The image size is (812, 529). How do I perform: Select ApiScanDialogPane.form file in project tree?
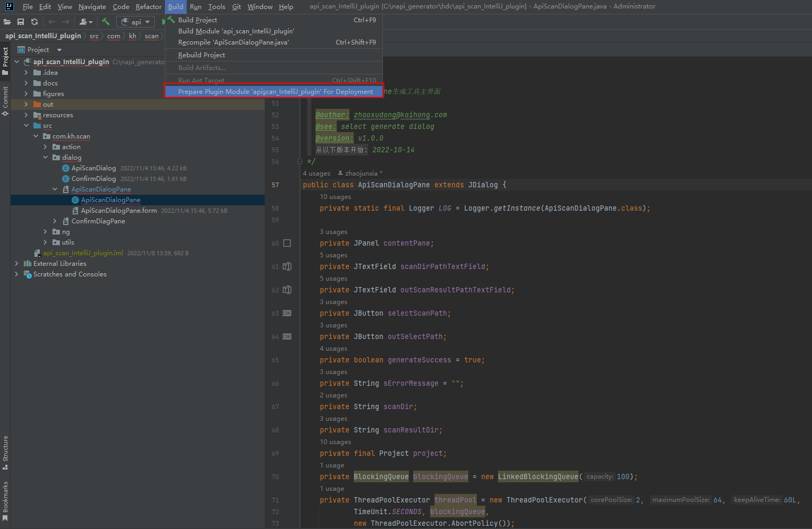point(119,211)
